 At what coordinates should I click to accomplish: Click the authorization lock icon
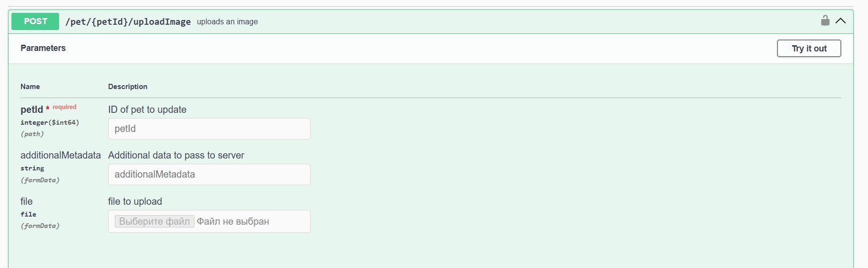click(x=825, y=20)
